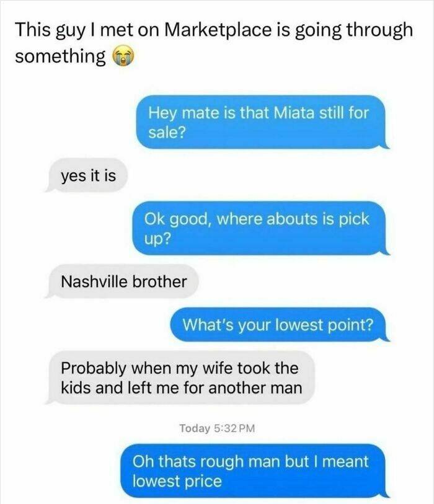
Task: Select the 'Nashville brother' message bubble
Action: pyautogui.click(x=122, y=281)
